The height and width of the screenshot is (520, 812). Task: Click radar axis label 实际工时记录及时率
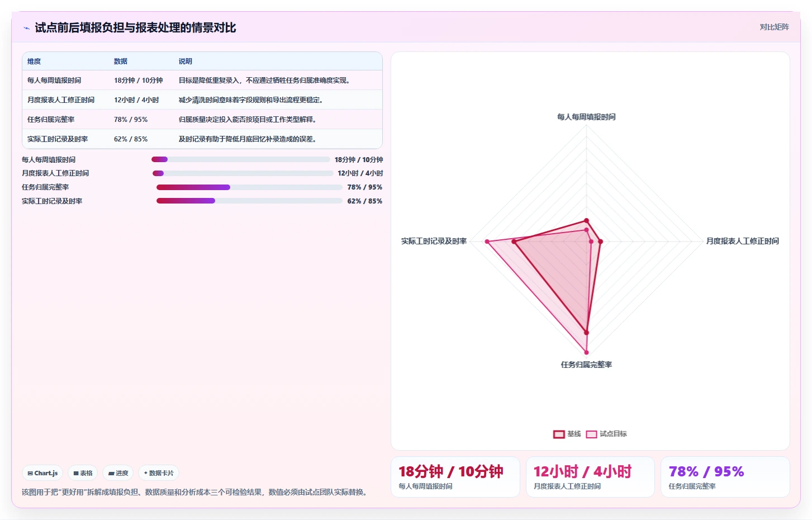(x=434, y=241)
